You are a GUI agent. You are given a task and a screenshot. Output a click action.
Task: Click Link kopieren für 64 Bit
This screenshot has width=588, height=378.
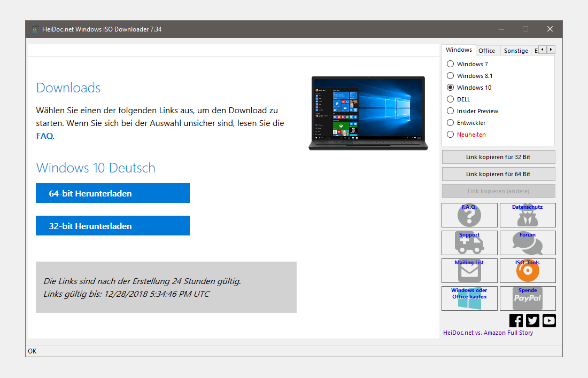coord(498,174)
